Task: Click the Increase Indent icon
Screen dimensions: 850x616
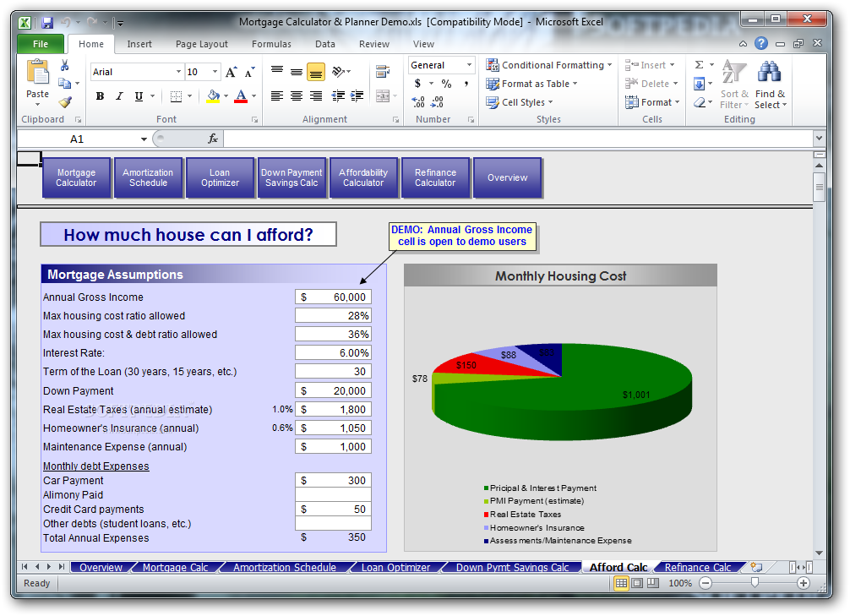Action: coord(357,96)
